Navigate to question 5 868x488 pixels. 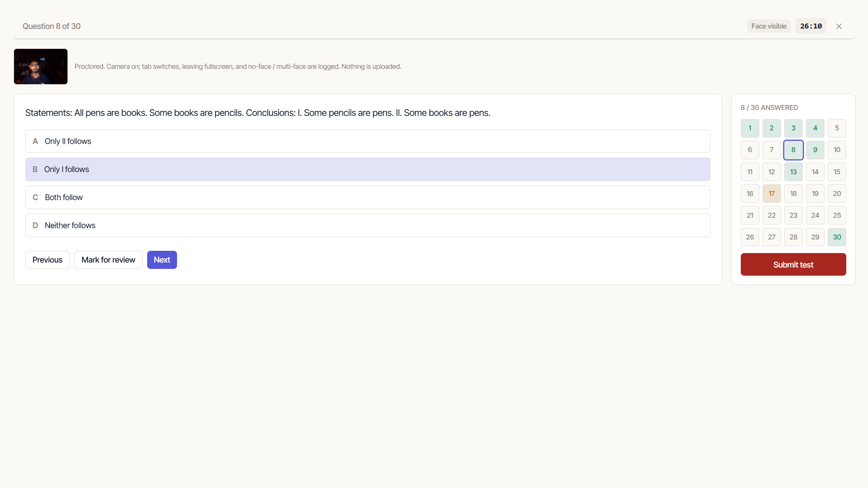pos(837,128)
